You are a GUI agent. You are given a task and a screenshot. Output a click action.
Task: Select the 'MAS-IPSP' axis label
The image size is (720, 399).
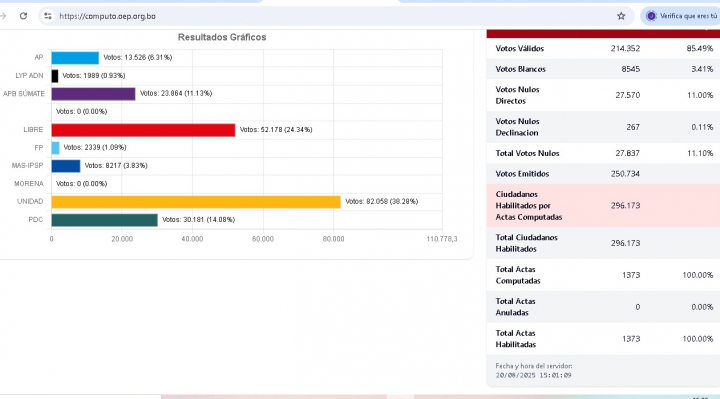click(x=27, y=166)
